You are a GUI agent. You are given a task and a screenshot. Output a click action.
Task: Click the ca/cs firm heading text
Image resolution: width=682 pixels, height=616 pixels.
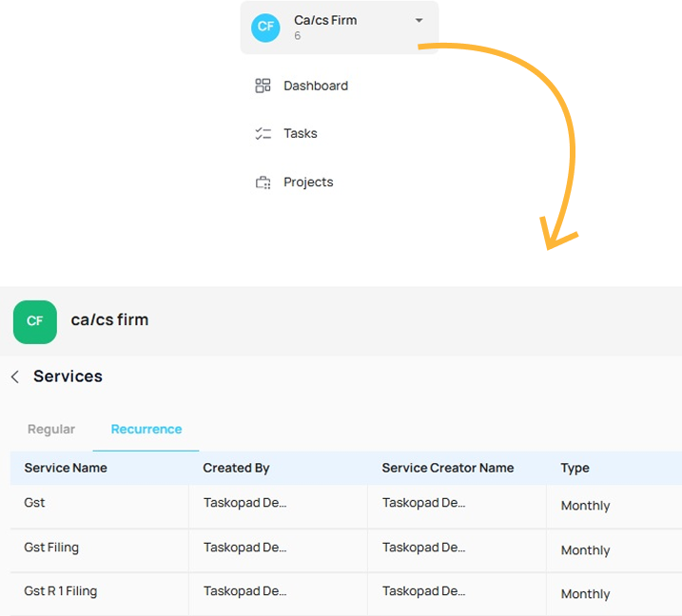109,319
